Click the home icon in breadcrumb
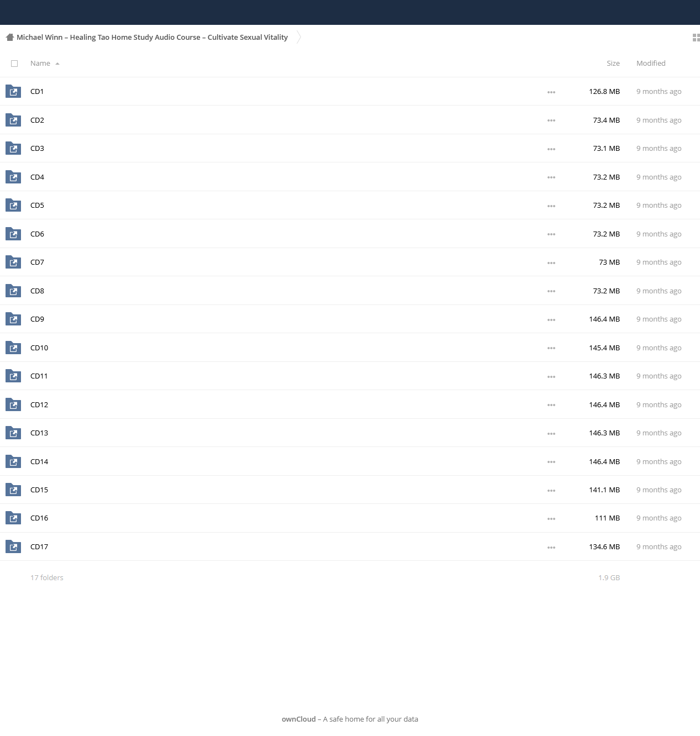This screenshot has height=736, width=700. point(9,37)
